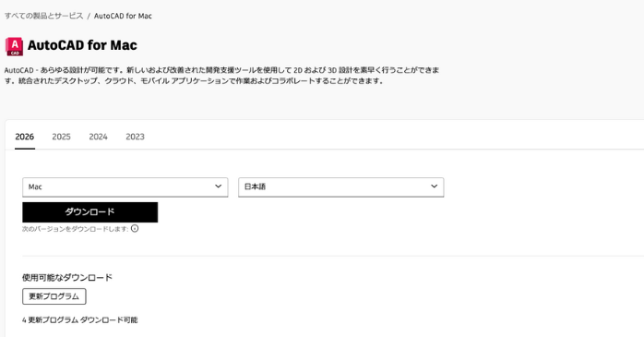This screenshot has height=337, width=644.
Task: Open the すべての製品とサービス breadcrumb link
Action: [x=43, y=16]
